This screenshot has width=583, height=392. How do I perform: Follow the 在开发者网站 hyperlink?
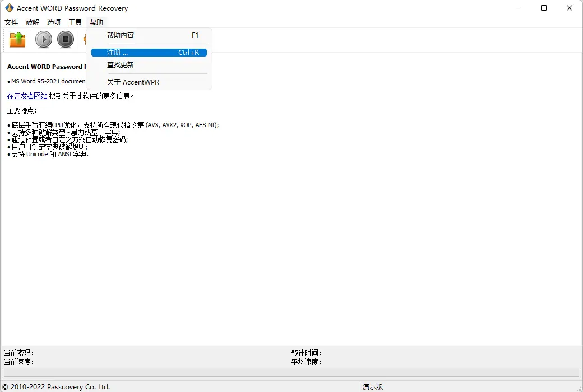27,96
